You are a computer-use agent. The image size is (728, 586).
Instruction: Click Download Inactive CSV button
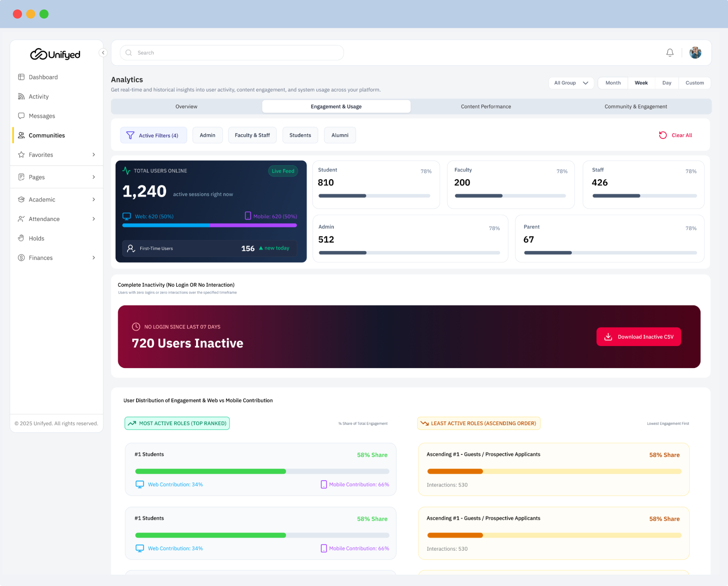pos(639,337)
